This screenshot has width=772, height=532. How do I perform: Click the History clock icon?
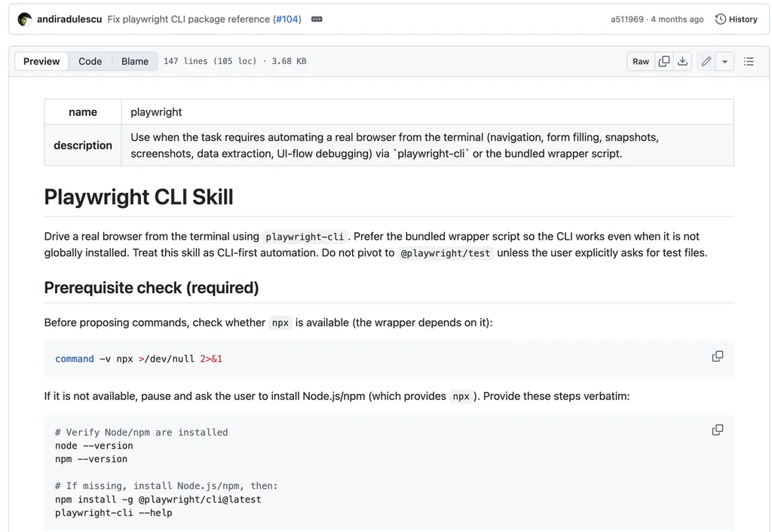(720, 19)
